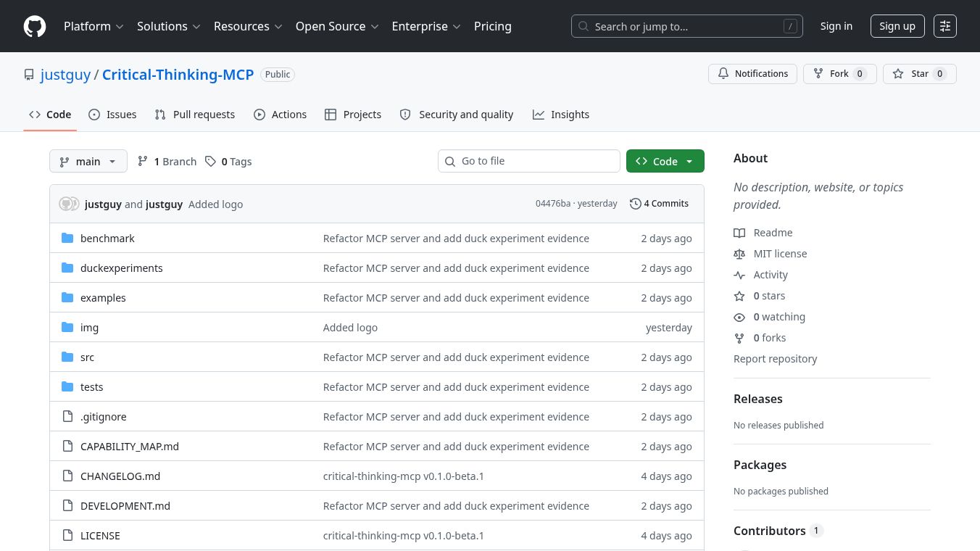Open the main branch selector dropdown
Screen dimensions: 980x551
pyautogui.click(x=88, y=161)
